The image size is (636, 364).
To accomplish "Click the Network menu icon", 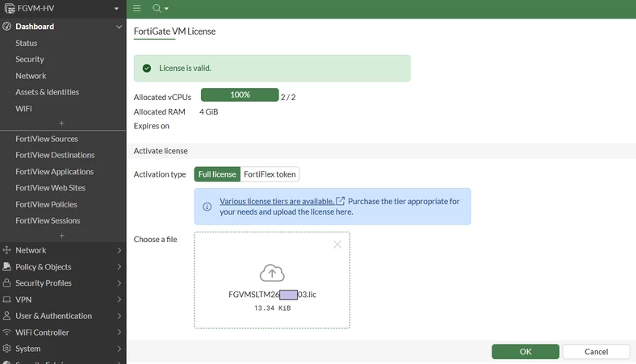I will [x=7, y=250].
